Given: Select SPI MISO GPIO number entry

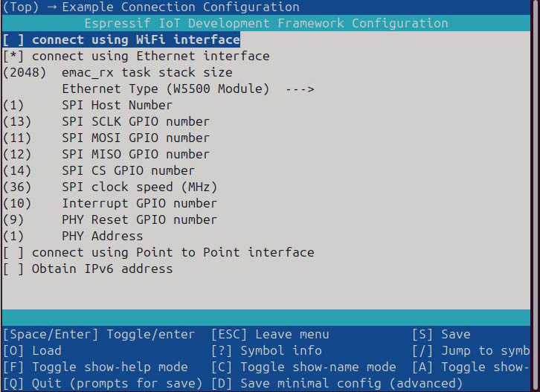Looking at the screenshot, I should (x=135, y=155).
